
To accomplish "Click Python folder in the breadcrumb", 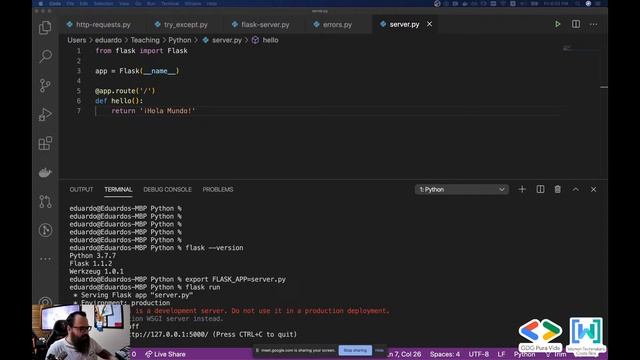I will [x=180, y=40].
